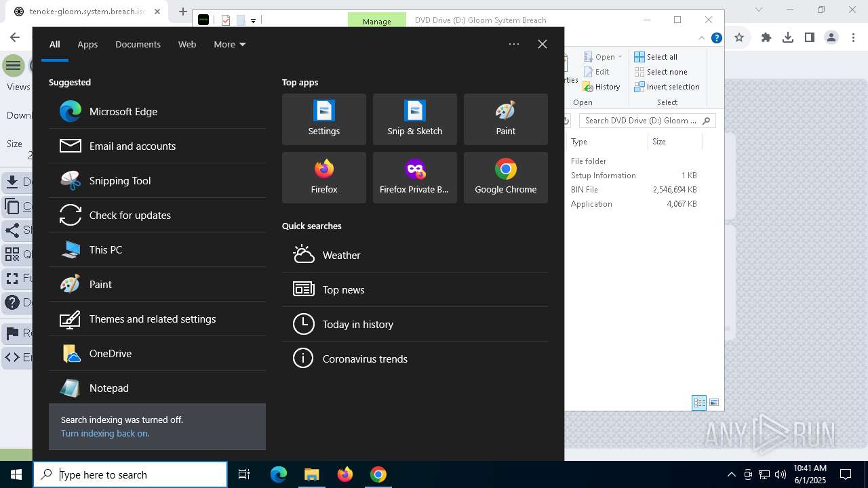Open File Explorer from taskbar
This screenshot has width=868, height=488.
(x=312, y=474)
